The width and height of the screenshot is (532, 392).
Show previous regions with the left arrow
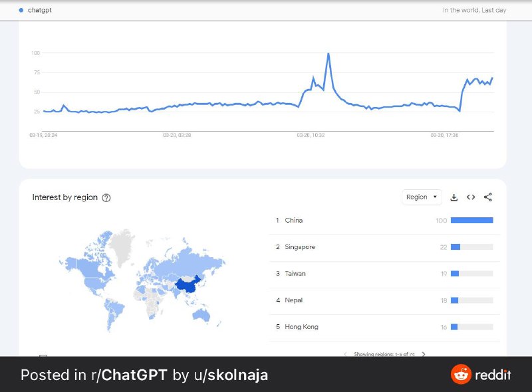click(344, 354)
